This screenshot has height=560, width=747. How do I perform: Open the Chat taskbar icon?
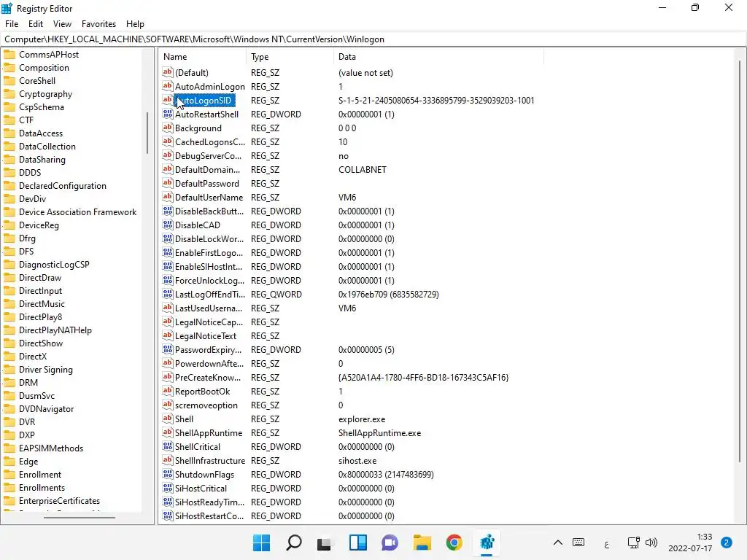[x=390, y=542]
